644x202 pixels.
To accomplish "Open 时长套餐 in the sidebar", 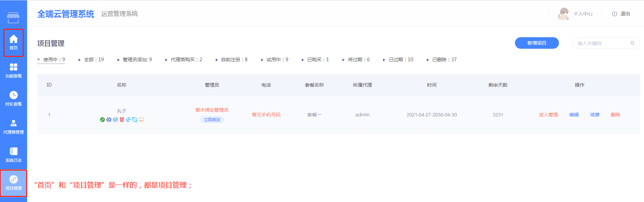I will tap(14, 99).
